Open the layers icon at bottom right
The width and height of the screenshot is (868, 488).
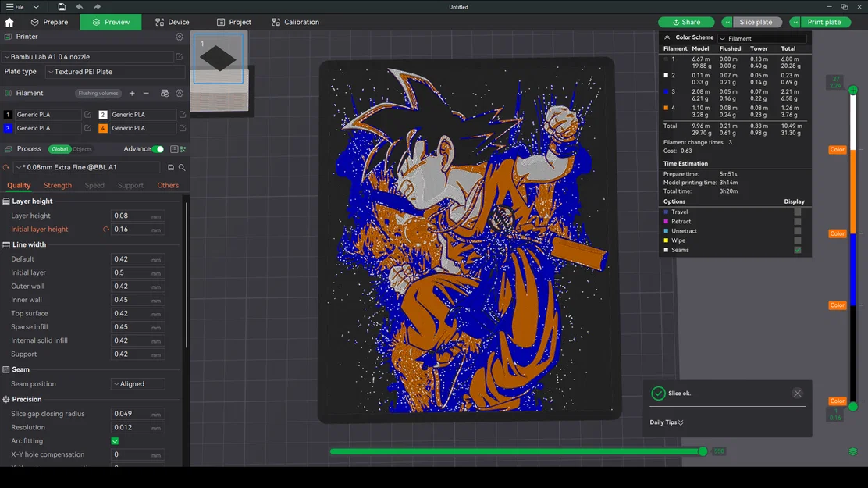[x=853, y=451]
